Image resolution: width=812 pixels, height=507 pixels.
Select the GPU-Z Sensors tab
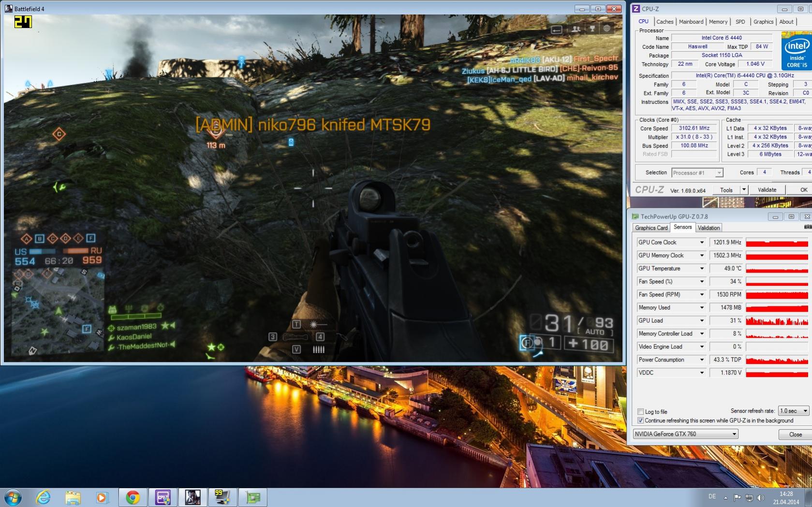click(682, 227)
